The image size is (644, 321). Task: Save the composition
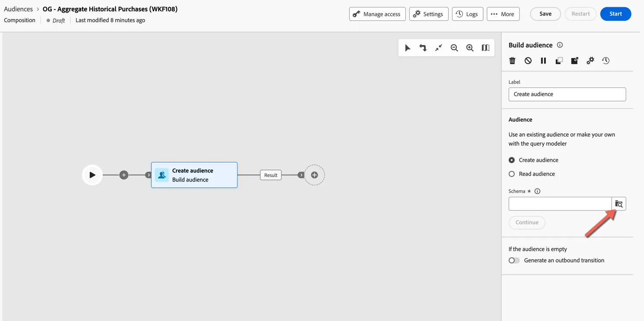coord(545,14)
